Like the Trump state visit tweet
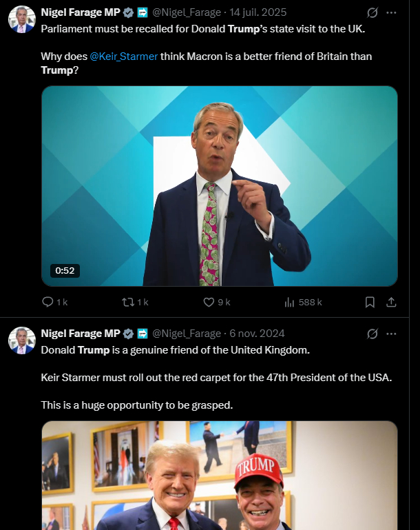Screen dimensions: 420x530 coord(210,302)
